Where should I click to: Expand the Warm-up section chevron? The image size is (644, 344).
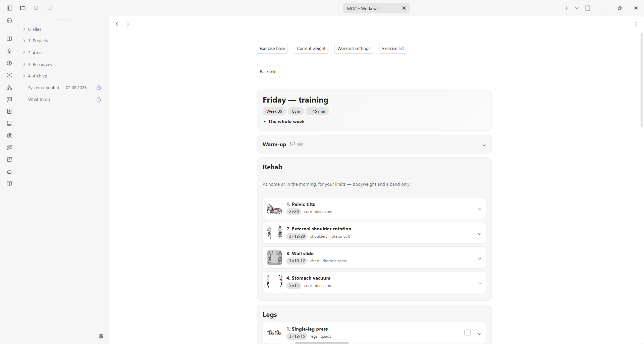coord(484,145)
